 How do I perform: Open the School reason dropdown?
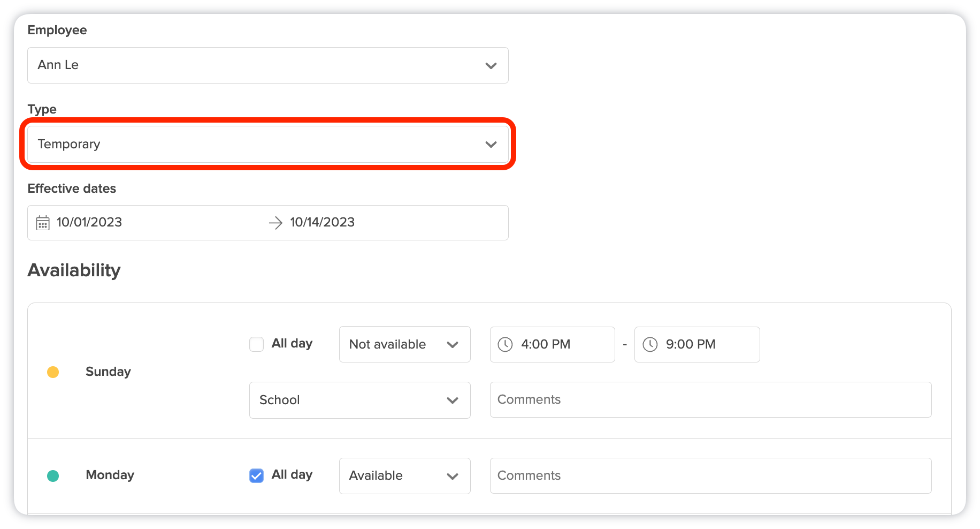click(359, 400)
